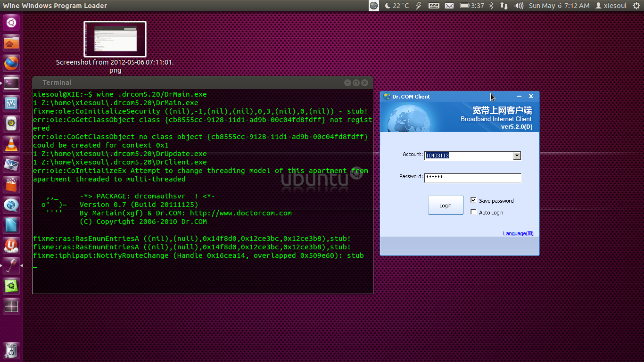The image size is (644, 362).
Task: Open the Ubuntu Dash home launcher icon
Action: tap(11, 23)
